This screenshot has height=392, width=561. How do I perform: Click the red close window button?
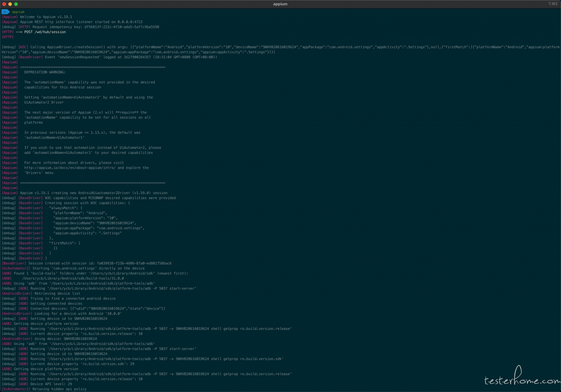[4, 4]
